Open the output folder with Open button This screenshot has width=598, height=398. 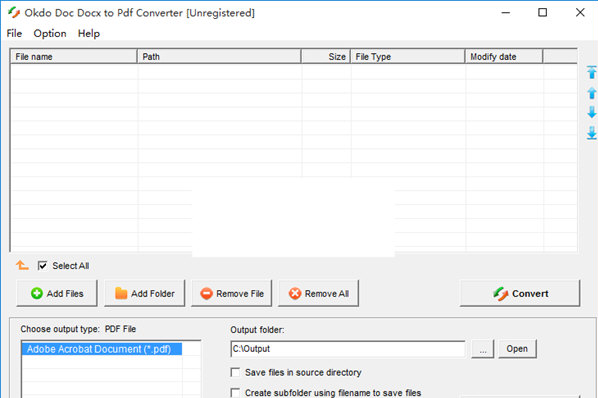pos(517,349)
